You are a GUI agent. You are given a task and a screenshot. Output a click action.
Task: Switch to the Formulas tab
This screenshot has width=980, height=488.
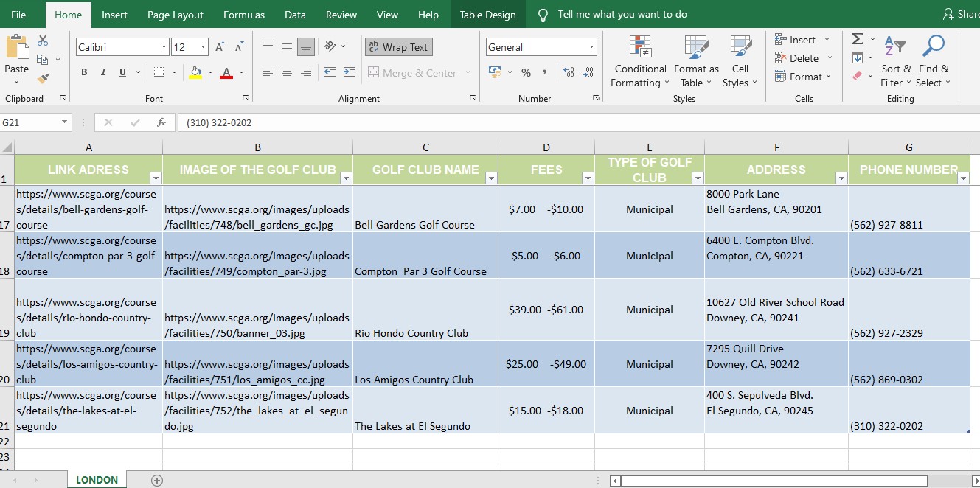pyautogui.click(x=244, y=15)
